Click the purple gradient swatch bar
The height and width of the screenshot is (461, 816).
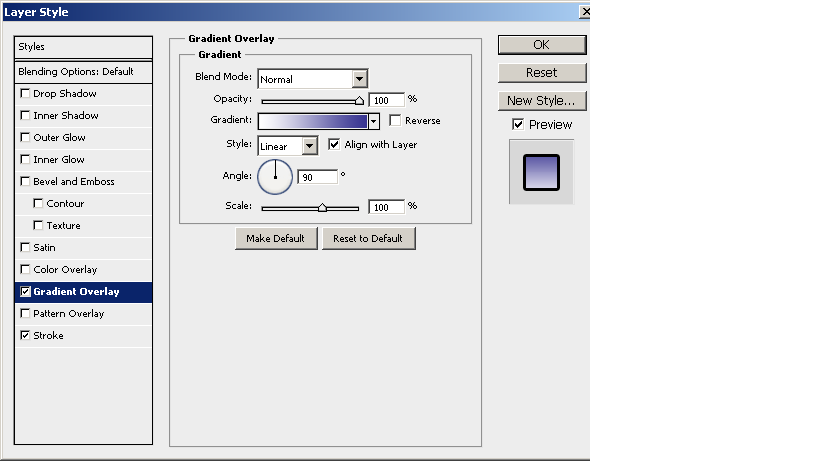tap(312, 121)
